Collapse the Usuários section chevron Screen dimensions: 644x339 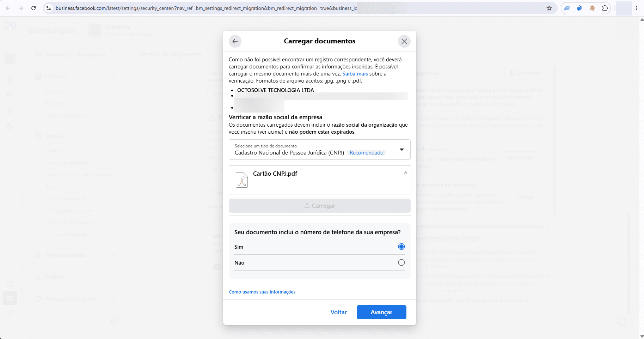tap(114, 77)
